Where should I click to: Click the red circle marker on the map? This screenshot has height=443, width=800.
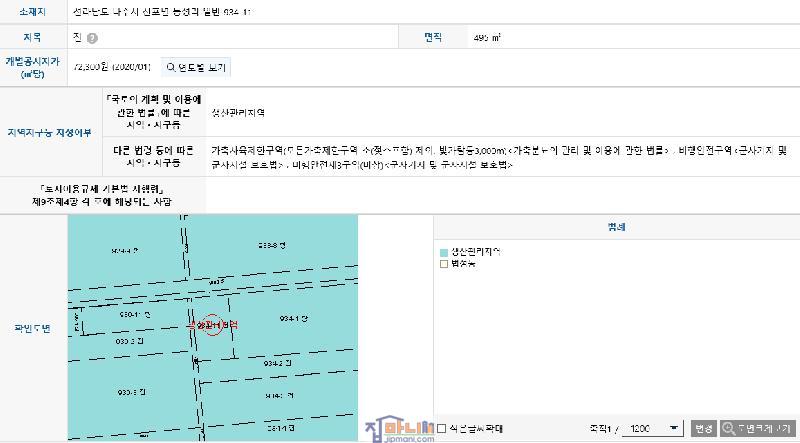tap(211, 326)
